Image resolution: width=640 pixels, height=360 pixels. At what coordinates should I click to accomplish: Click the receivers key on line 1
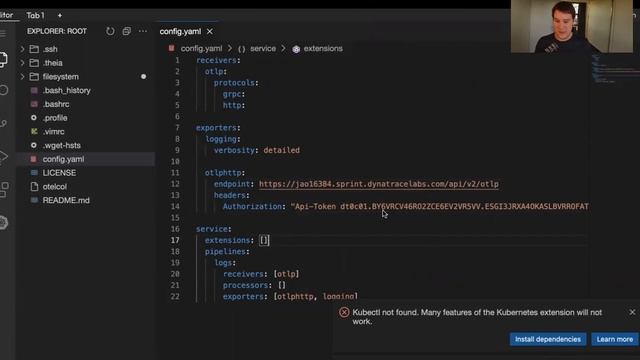click(216, 60)
